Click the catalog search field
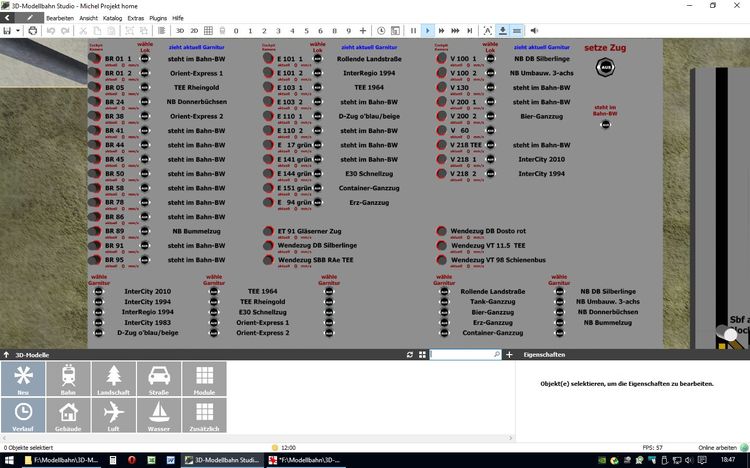 point(465,355)
